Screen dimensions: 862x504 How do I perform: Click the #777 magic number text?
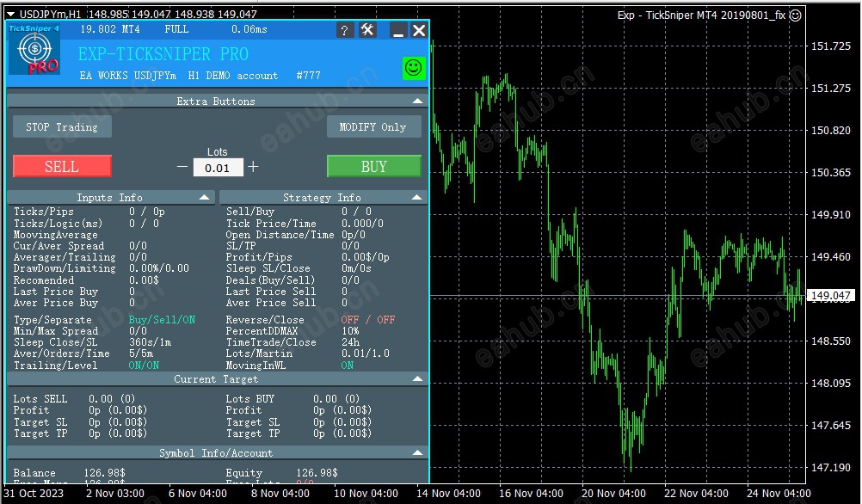pyautogui.click(x=308, y=76)
